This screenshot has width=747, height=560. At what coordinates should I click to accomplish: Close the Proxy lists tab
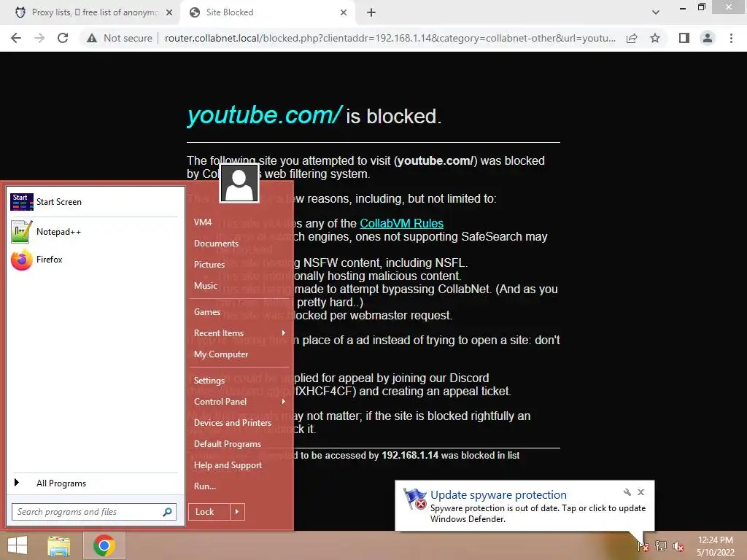point(169,12)
